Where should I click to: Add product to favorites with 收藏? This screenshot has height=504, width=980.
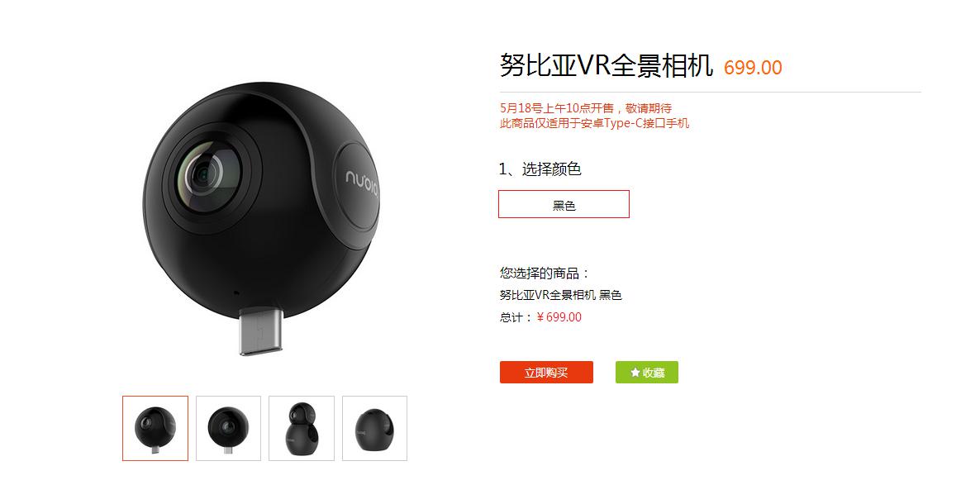[647, 373]
